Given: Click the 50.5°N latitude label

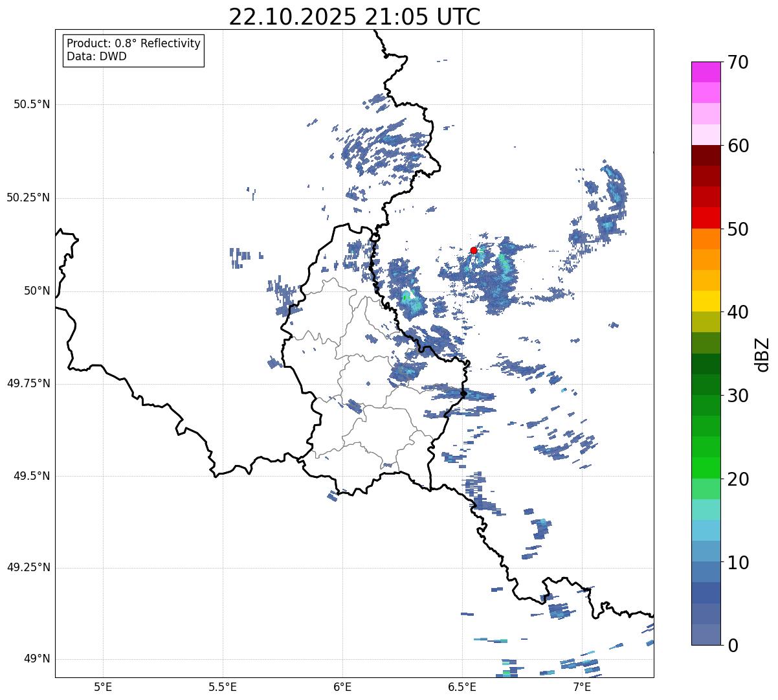Looking at the screenshot, I should pos(32,104).
